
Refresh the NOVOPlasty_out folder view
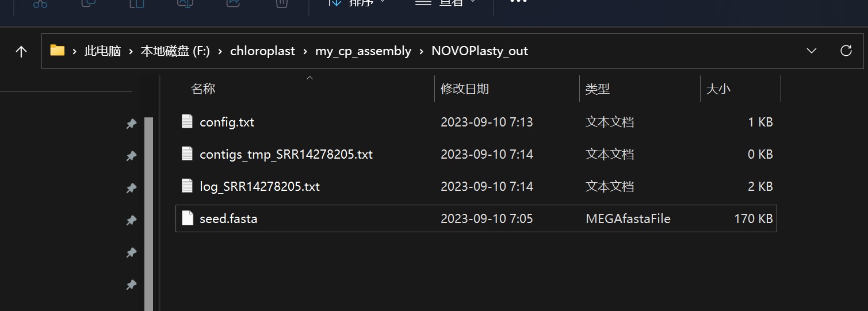coord(846,51)
